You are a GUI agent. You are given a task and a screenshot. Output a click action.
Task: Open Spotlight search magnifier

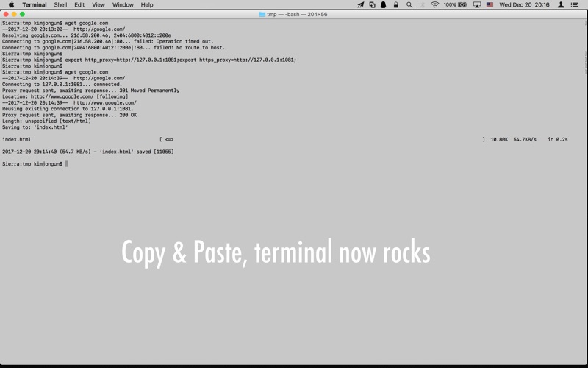[409, 5]
